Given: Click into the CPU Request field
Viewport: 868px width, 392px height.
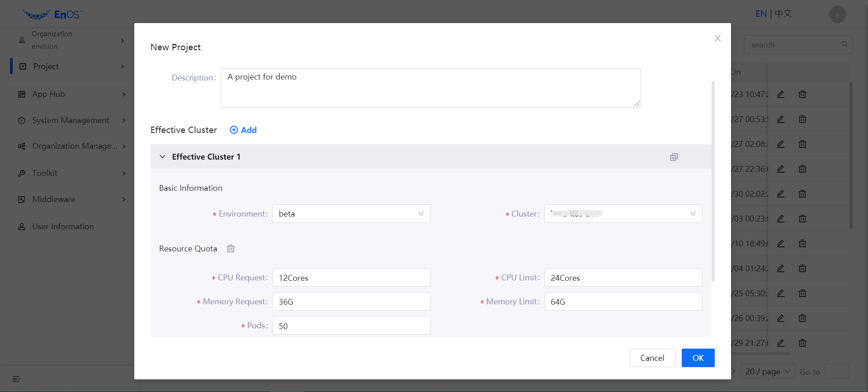Looking at the screenshot, I should [x=351, y=278].
